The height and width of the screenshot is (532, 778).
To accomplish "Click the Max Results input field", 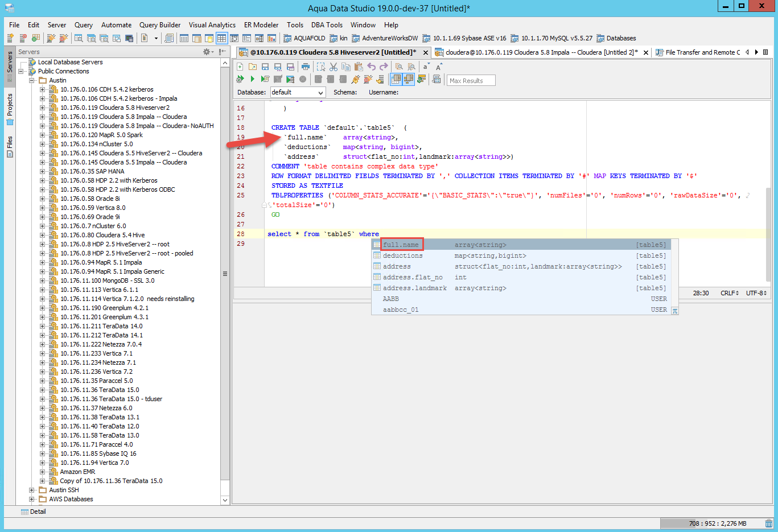I will coord(471,81).
